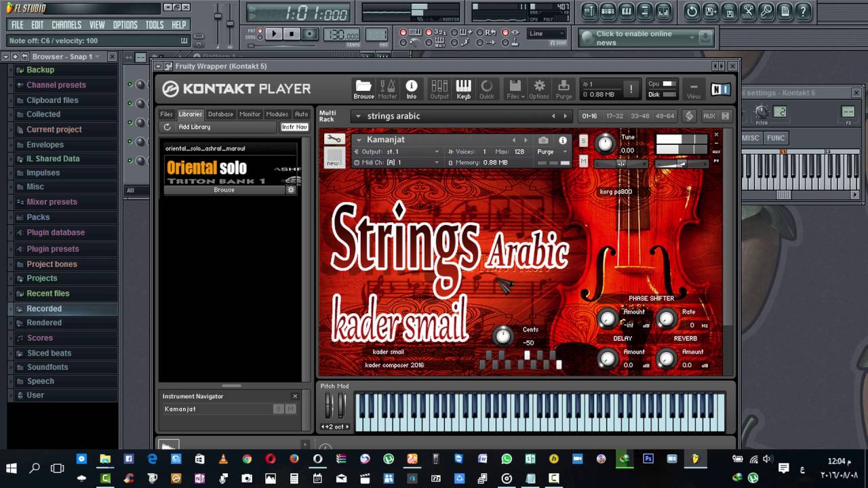This screenshot has width=868, height=488.
Task: Open the Output st. 1 dropdown
Action: pos(397,152)
